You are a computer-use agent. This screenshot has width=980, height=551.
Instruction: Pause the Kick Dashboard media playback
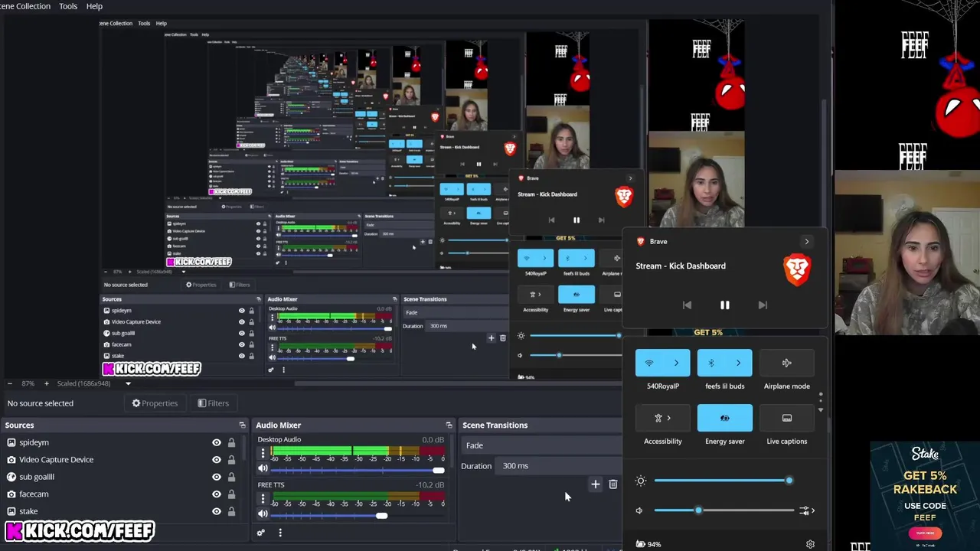(x=724, y=305)
